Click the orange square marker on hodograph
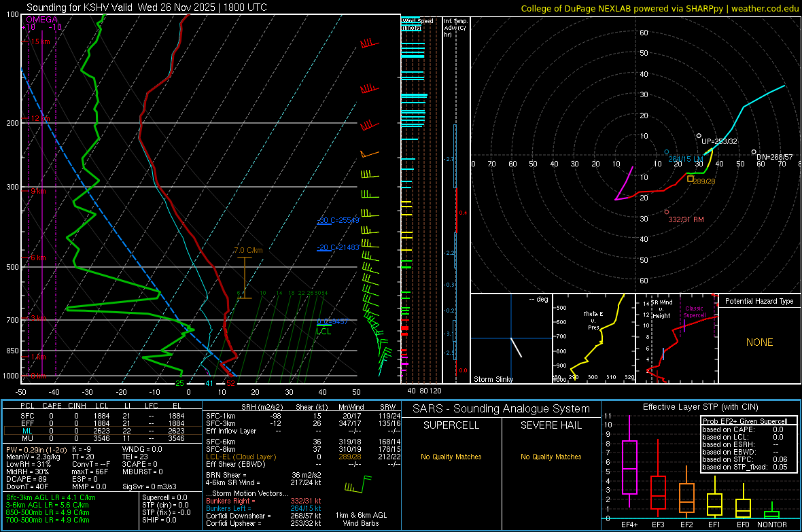Viewport: 802px width, 532px height. coord(690,179)
